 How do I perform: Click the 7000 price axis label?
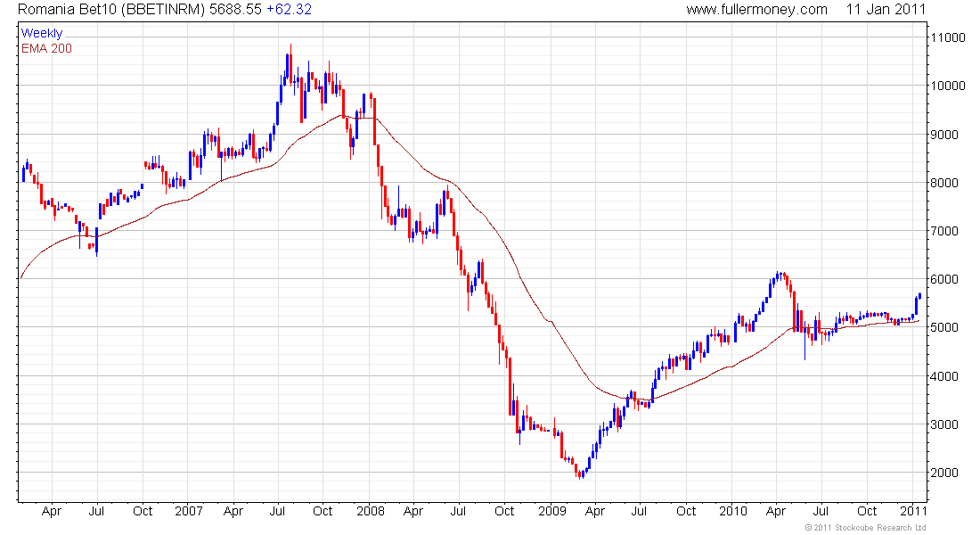pos(944,231)
